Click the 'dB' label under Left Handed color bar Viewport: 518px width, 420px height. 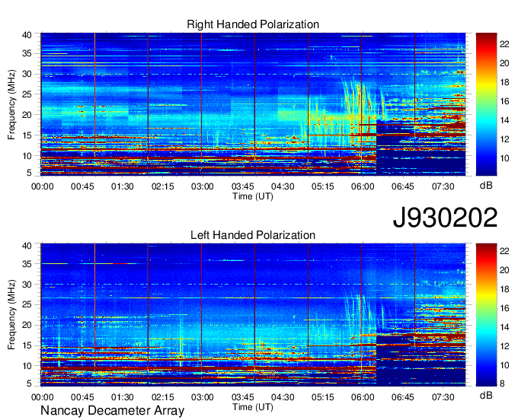[x=486, y=395]
